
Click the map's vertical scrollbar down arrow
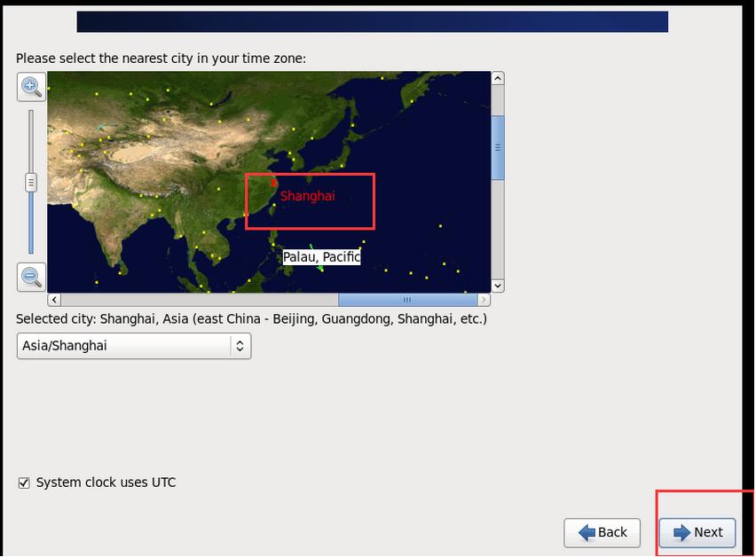[498, 286]
